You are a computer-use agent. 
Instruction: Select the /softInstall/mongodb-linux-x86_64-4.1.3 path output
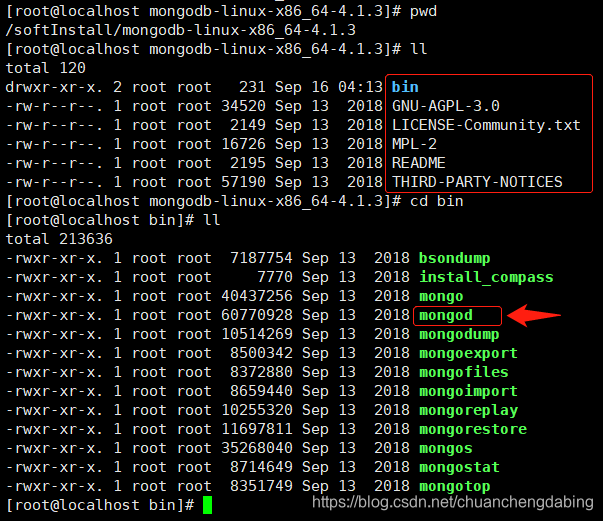tap(181, 30)
